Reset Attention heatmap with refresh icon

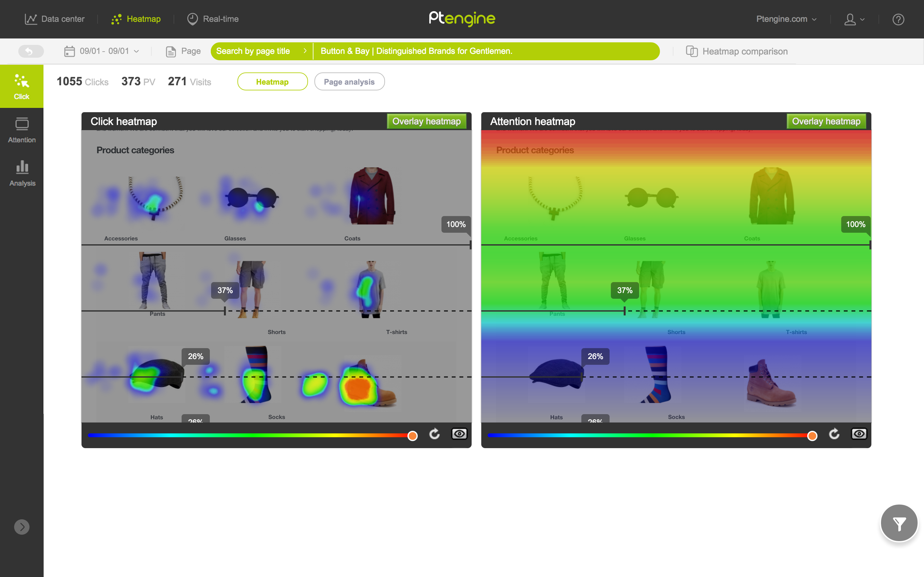tap(834, 434)
